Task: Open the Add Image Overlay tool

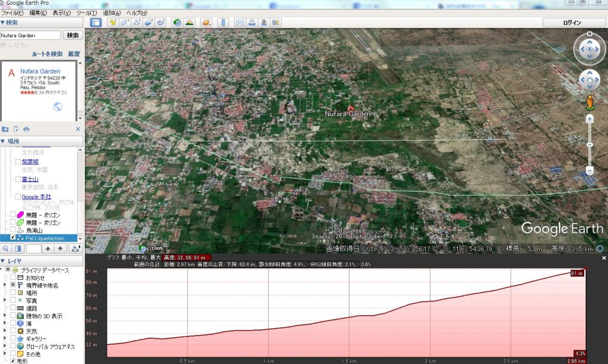Action: tap(149, 23)
